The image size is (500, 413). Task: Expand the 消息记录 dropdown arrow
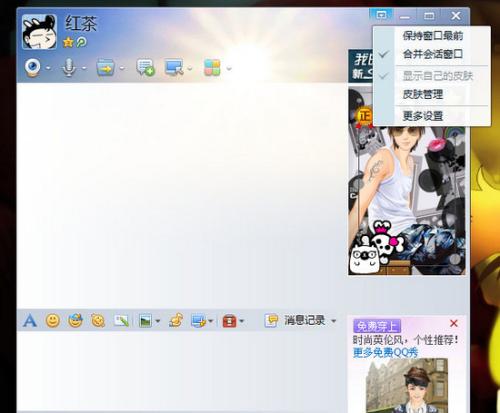334,321
